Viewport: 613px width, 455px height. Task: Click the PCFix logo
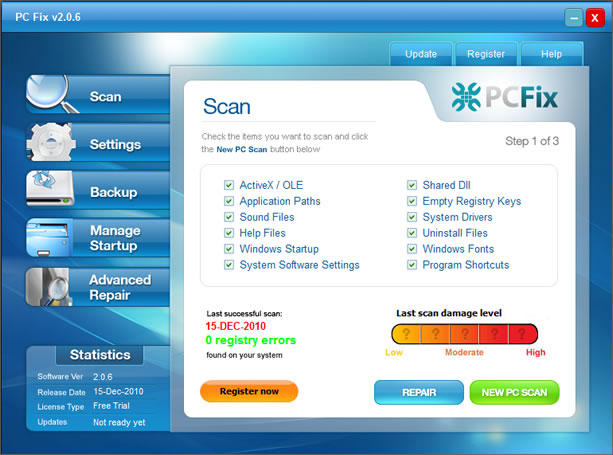pyautogui.click(x=504, y=97)
